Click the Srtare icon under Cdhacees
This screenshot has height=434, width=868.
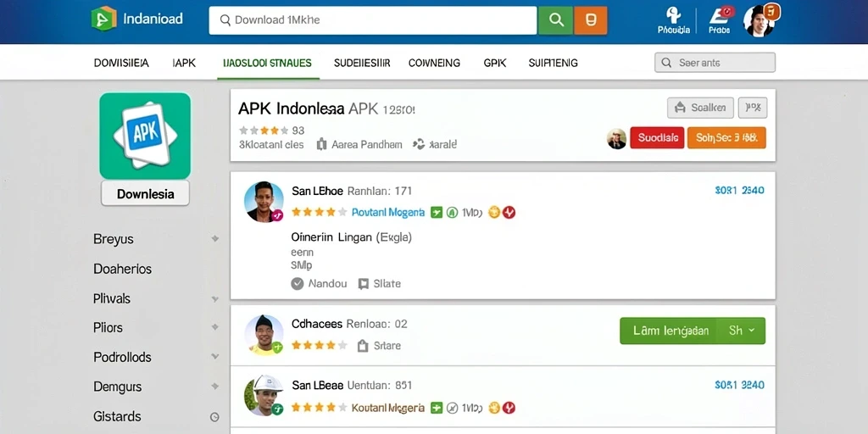[x=363, y=346]
